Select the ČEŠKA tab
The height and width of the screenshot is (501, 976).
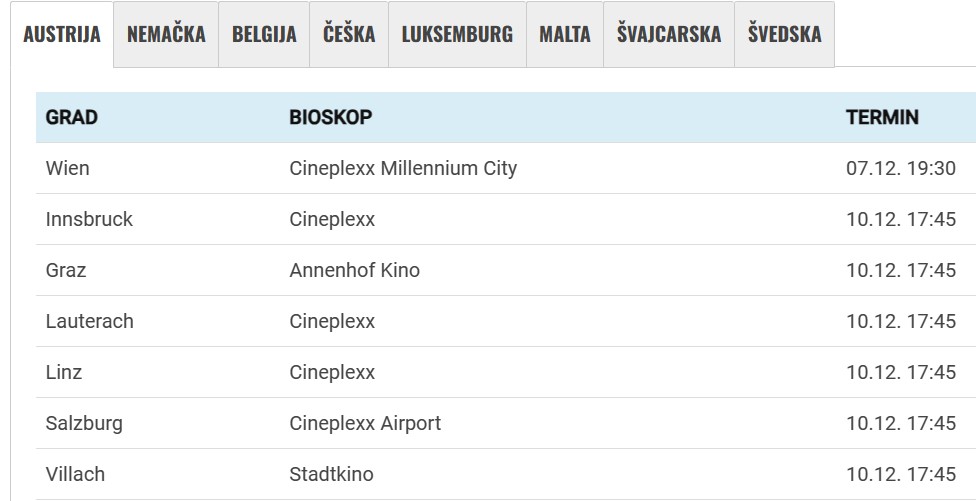349,34
